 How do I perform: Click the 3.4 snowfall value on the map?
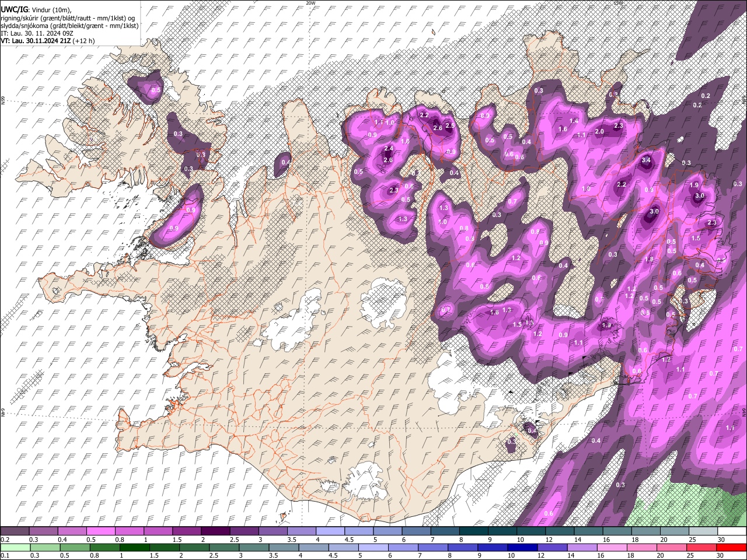(x=646, y=160)
